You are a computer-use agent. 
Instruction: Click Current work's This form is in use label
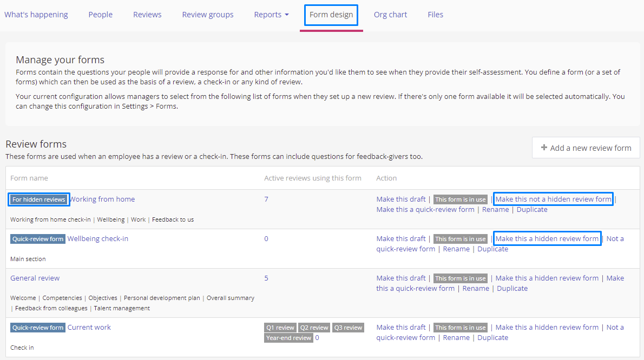pos(461,328)
